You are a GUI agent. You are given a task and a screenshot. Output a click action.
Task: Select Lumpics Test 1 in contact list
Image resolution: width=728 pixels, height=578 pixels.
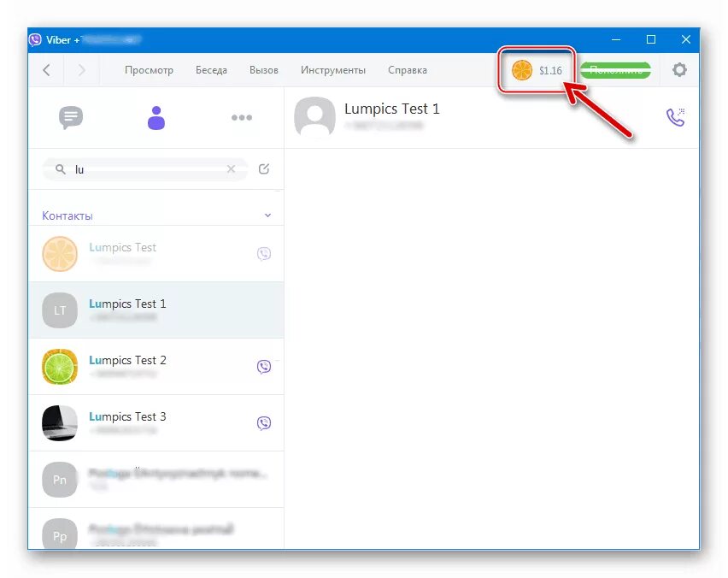pyautogui.click(x=156, y=310)
